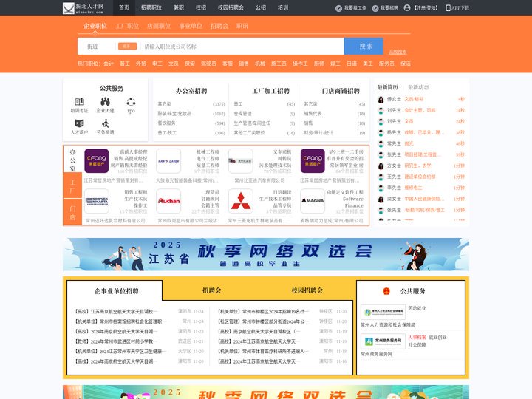Click hot job keyword 驾驶员
Screen dimensions: 532x399
[208, 64]
